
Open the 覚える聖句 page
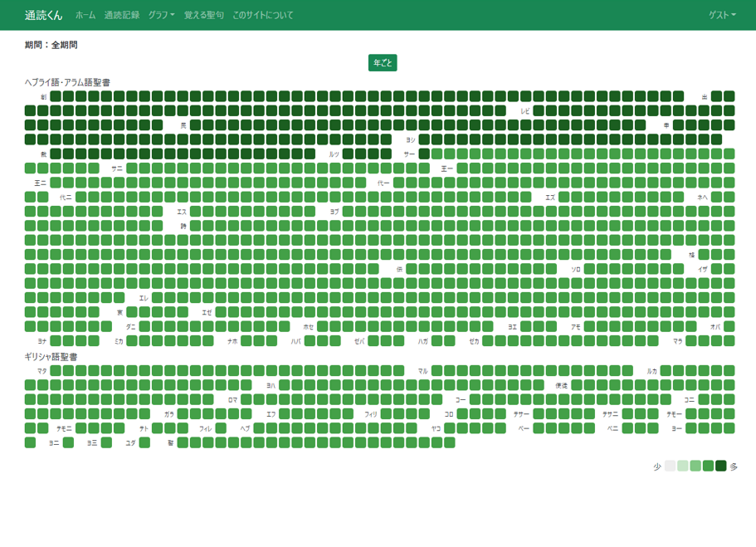pos(203,15)
